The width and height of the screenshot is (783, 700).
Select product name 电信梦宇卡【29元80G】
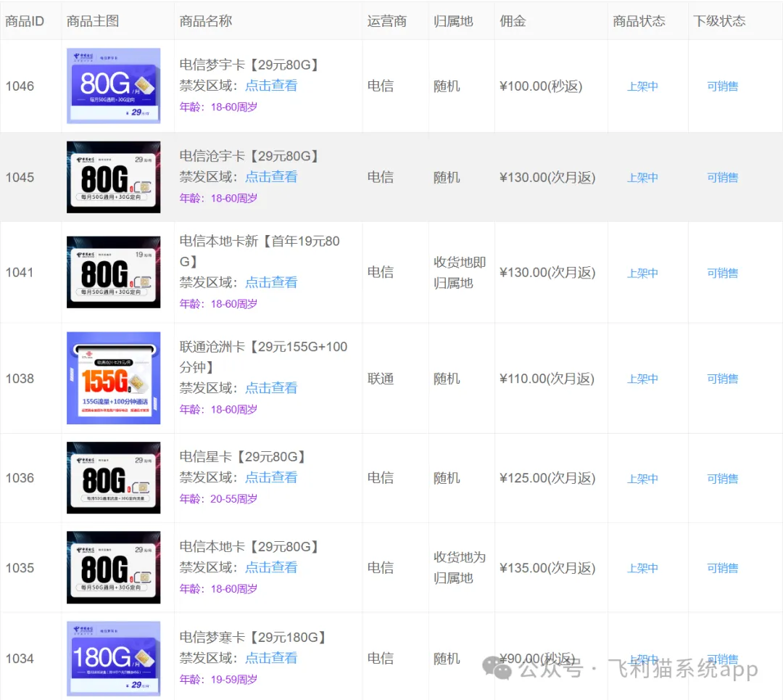pyautogui.click(x=249, y=65)
